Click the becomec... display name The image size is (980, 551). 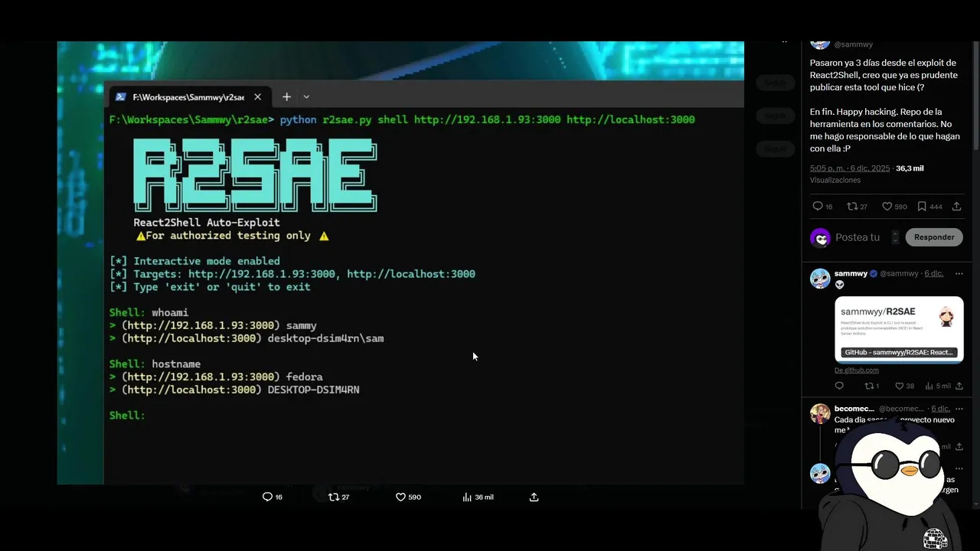coord(854,409)
